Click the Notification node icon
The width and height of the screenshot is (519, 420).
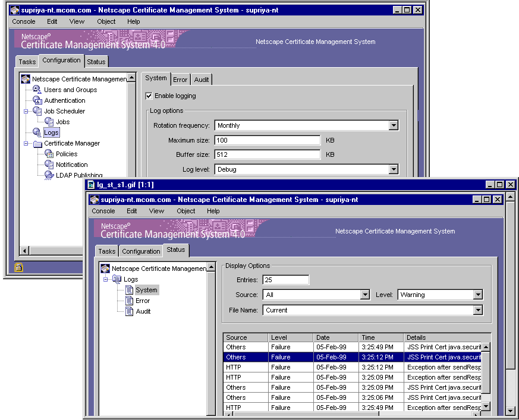pyautogui.click(x=49, y=165)
